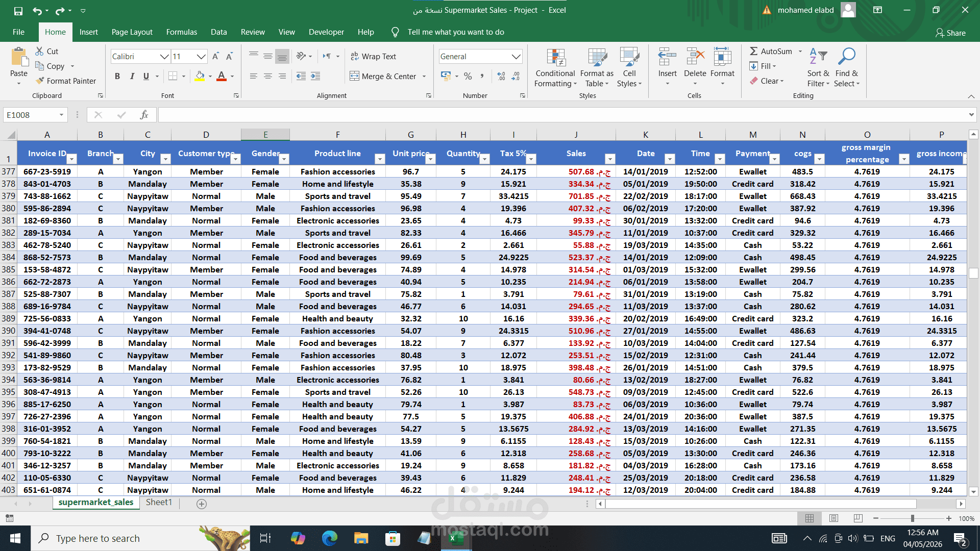
Task: Switch to Page Layout view in status bar
Action: tap(834, 518)
